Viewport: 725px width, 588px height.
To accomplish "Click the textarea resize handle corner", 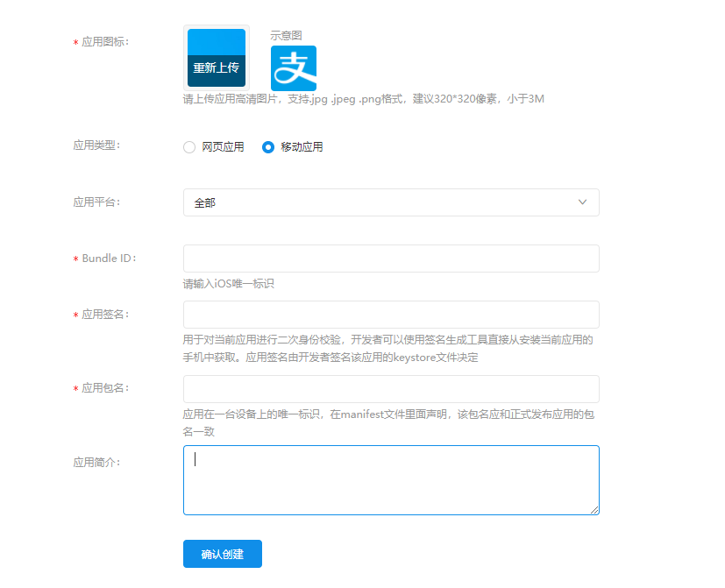I will 595,510.
